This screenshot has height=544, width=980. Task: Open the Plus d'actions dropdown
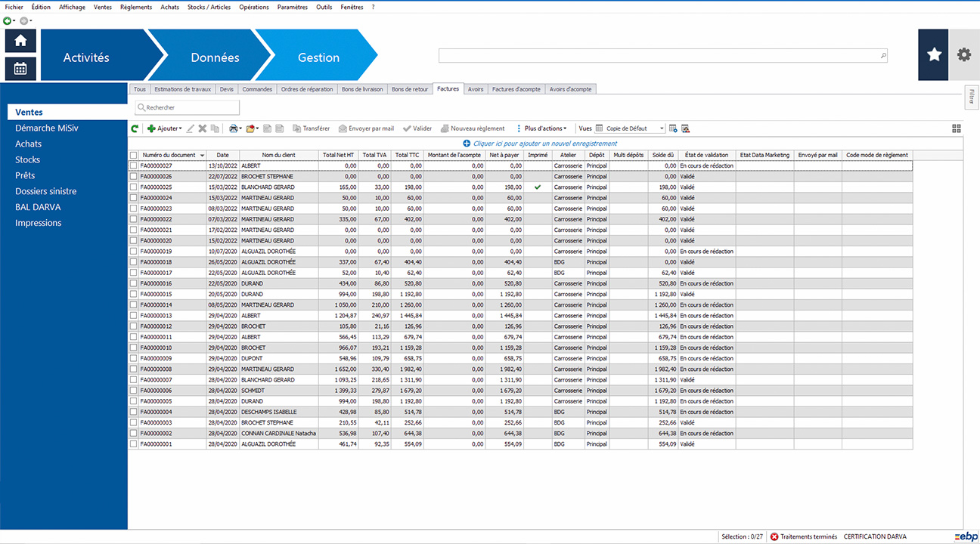click(x=542, y=129)
